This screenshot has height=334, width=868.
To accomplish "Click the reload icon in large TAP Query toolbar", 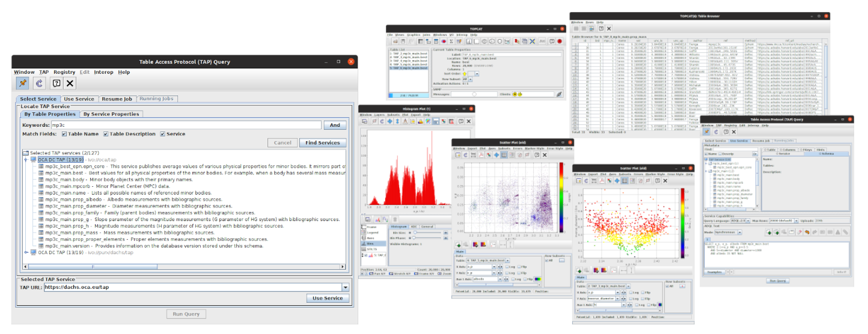I will [x=40, y=83].
